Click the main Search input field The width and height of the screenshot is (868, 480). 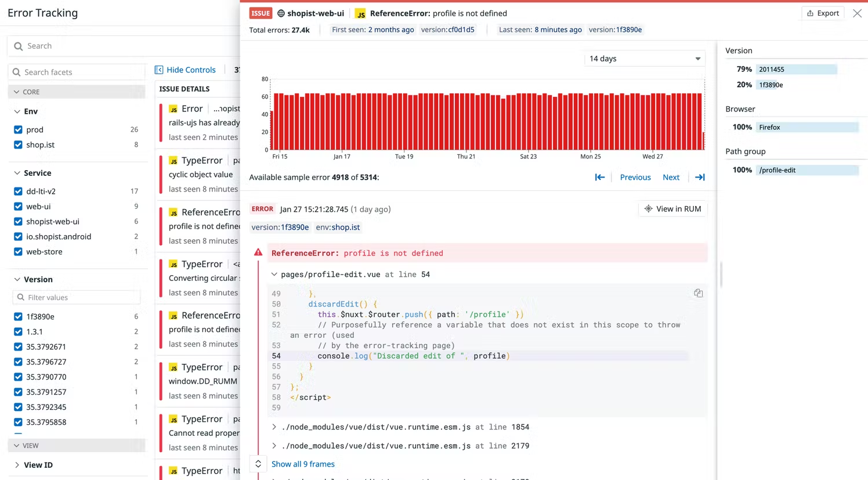[x=124, y=46]
